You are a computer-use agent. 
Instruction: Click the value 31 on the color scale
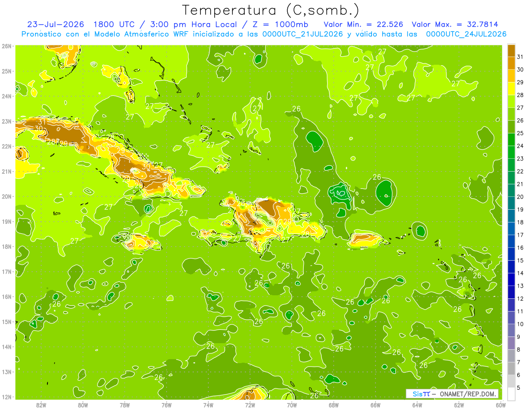521,57
